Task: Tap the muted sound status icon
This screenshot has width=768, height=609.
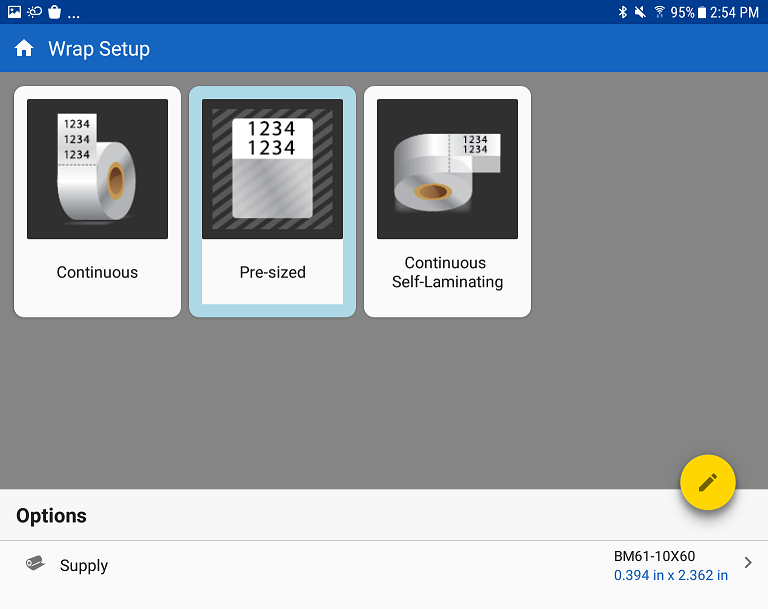Action: point(640,12)
